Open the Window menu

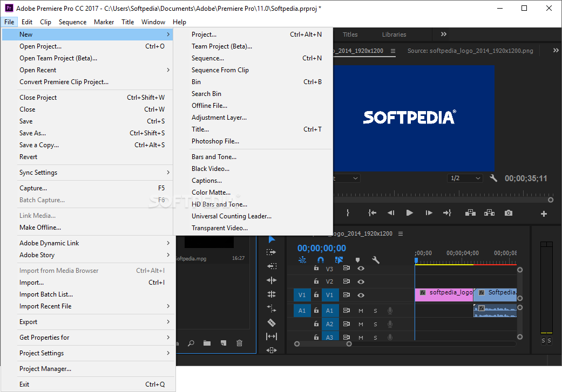click(x=153, y=22)
